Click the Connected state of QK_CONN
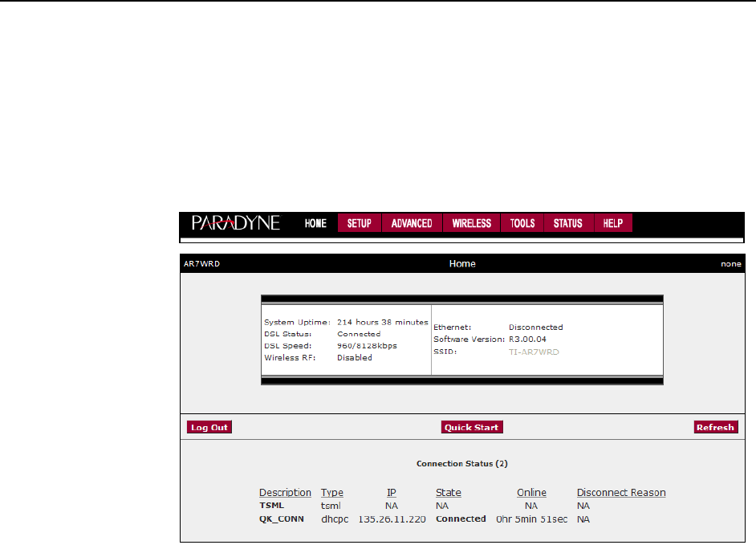Viewport: 756px width, 545px height. 461,519
